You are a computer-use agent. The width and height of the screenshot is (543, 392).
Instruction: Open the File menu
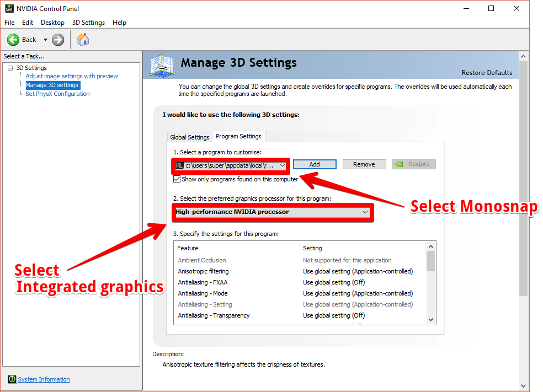point(9,23)
